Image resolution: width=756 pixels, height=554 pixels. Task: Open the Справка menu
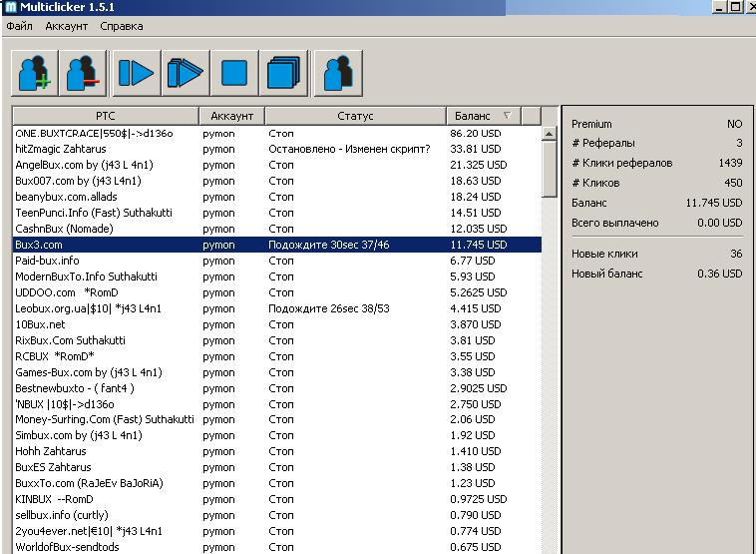122,26
